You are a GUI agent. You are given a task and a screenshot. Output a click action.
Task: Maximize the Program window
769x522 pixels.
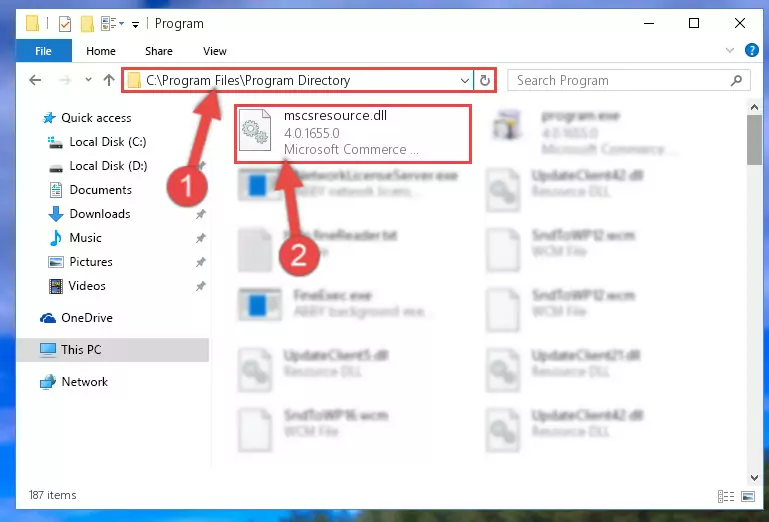[694, 23]
